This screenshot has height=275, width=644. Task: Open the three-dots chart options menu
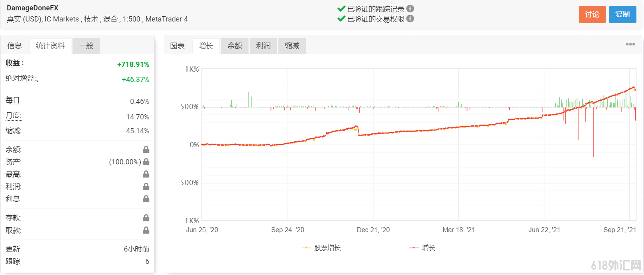(x=630, y=44)
